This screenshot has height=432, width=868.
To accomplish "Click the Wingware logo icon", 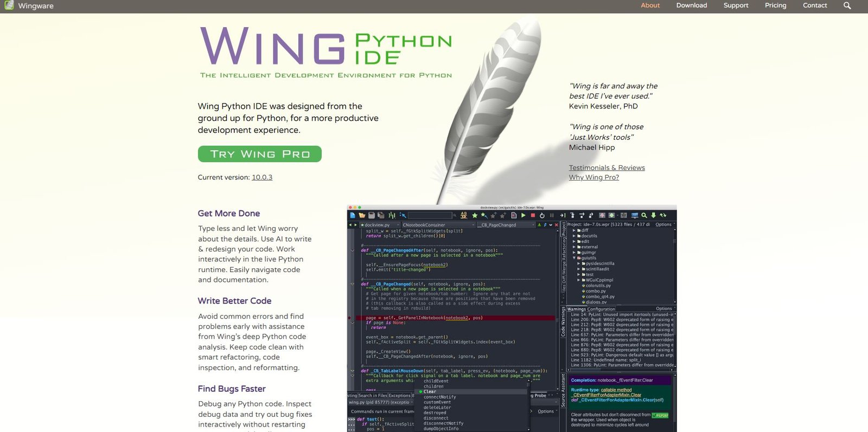I will coord(9,5).
